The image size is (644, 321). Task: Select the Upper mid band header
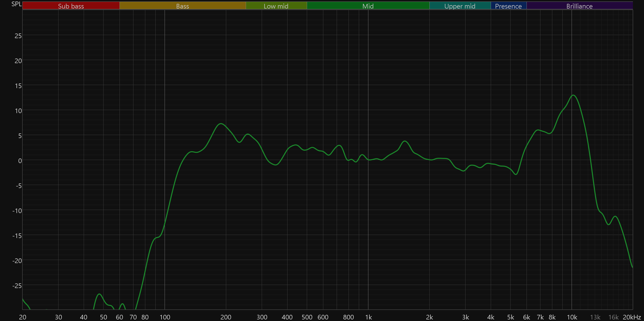pyautogui.click(x=460, y=6)
